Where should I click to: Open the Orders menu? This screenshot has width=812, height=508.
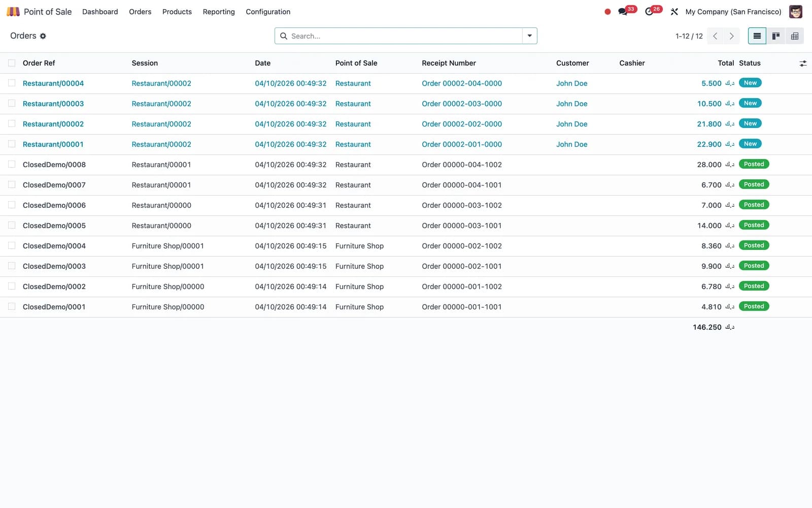click(140, 12)
